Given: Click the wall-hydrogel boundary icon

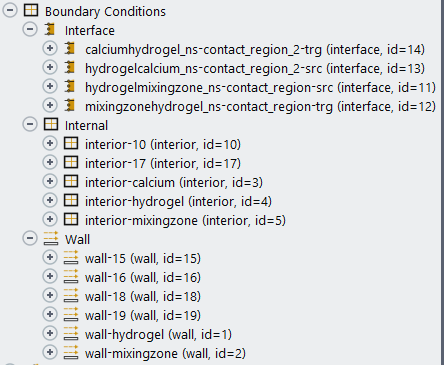Looking at the screenshot, I should click(71, 334).
